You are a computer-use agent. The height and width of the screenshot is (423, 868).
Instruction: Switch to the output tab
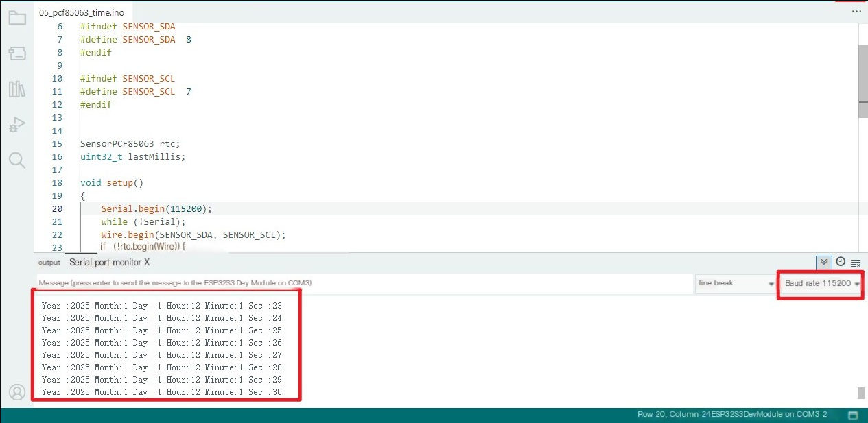[x=49, y=263]
